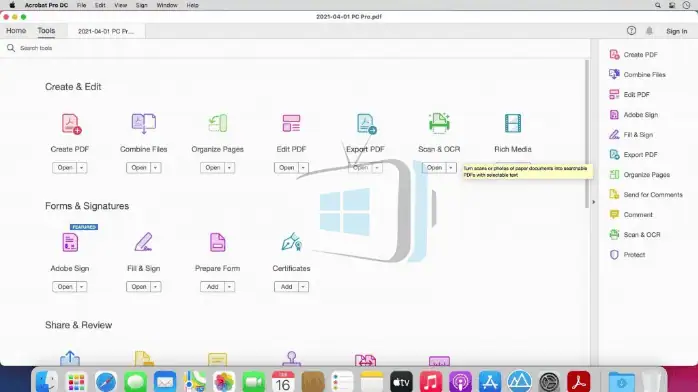Select the Create PDF tool icon
Image resolution: width=698 pixels, height=392 pixels.
(71, 124)
